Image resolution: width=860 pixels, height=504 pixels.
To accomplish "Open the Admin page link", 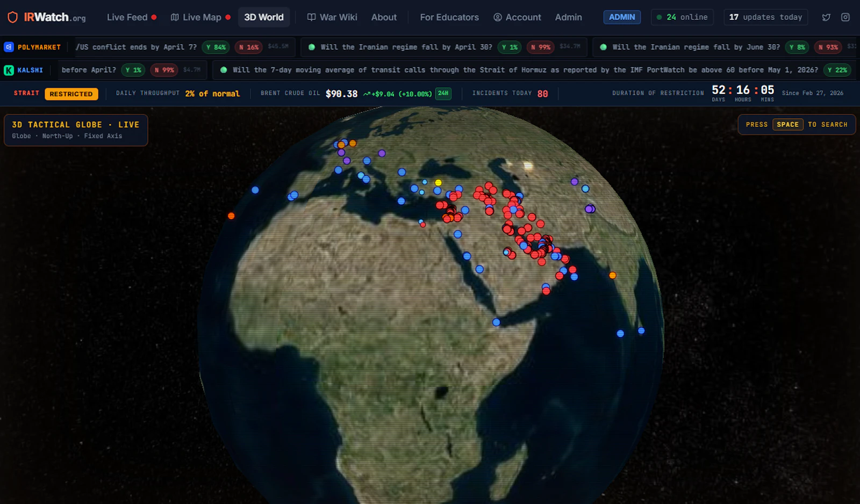I will coord(568,17).
